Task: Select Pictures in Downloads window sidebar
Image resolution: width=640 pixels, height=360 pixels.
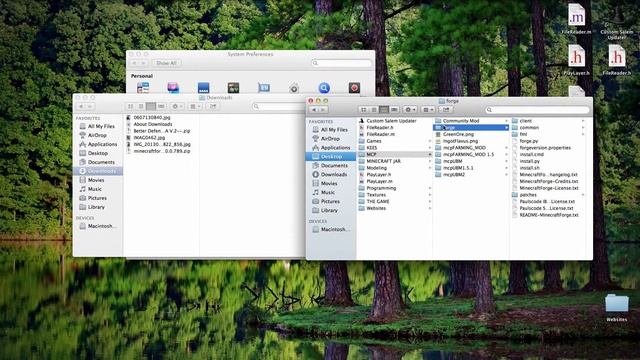Action: point(97,198)
